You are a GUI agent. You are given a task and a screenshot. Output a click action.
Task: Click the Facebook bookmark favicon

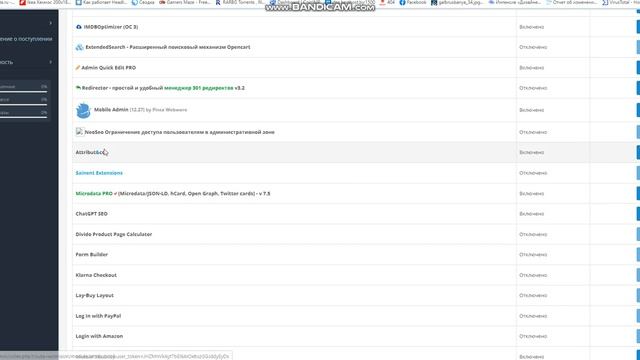click(402, 2)
